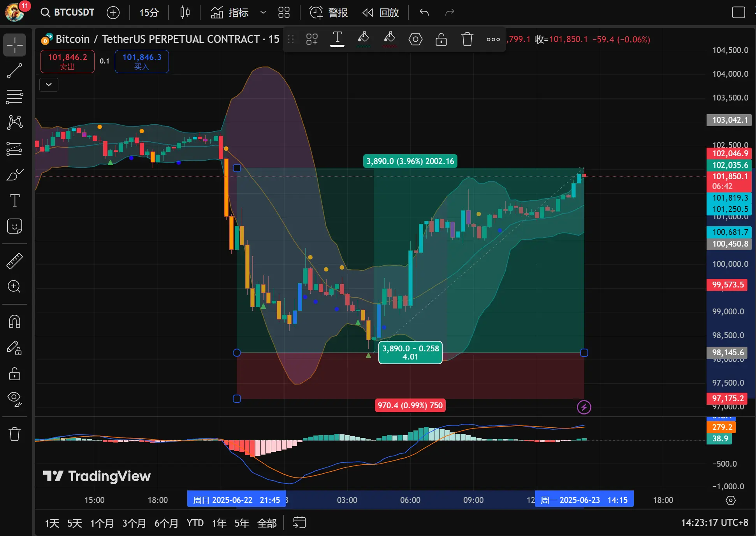Image resolution: width=756 pixels, height=536 pixels.
Task: Click the 103,042.1 price axis label
Action: click(x=729, y=120)
